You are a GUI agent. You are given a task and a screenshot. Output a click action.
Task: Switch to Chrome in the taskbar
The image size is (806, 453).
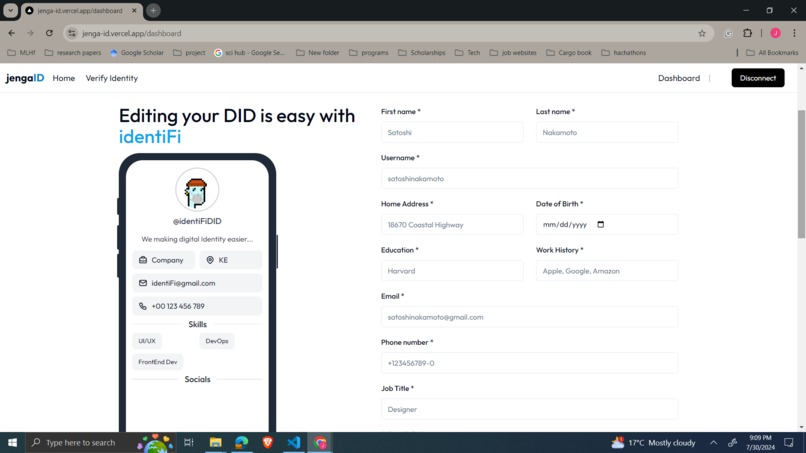pyautogui.click(x=320, y=442)
